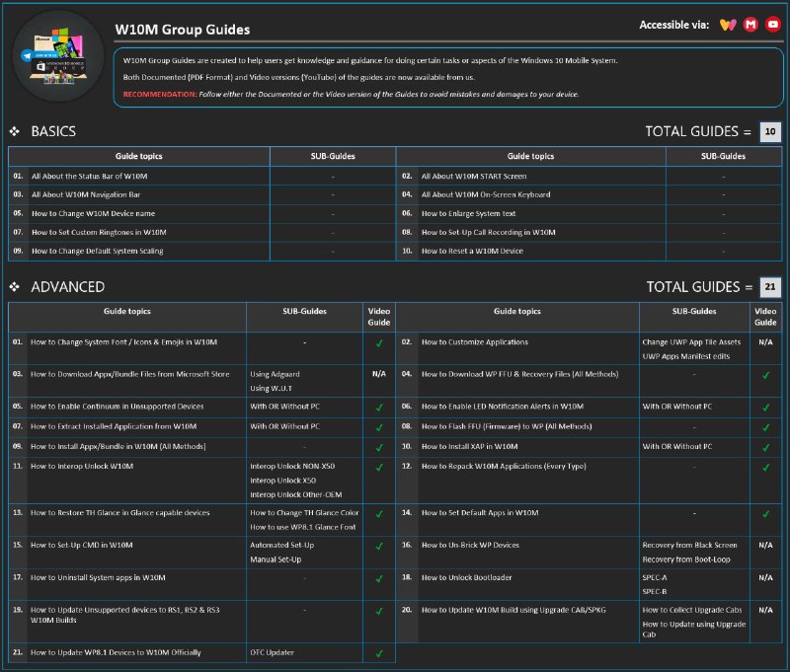
Task: Click 'UWP Apps Manifest edits' sub-guide
Action: click(685, 356)
